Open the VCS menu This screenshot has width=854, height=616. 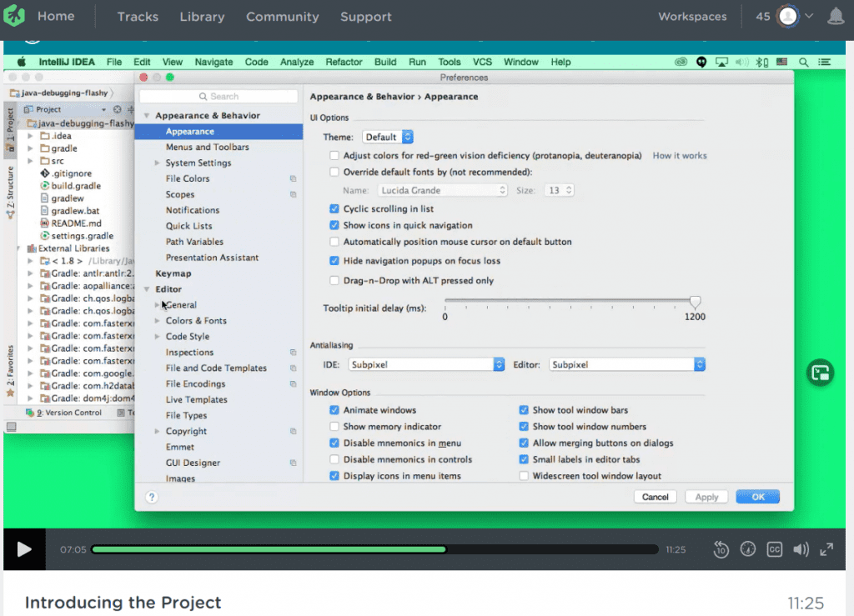[482, 62]
